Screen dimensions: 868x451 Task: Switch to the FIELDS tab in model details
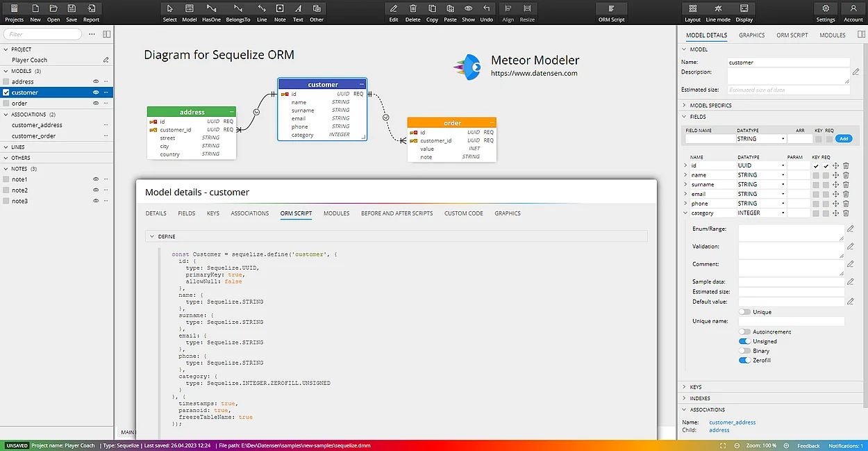pyautogui.click(x=187, y=213)
